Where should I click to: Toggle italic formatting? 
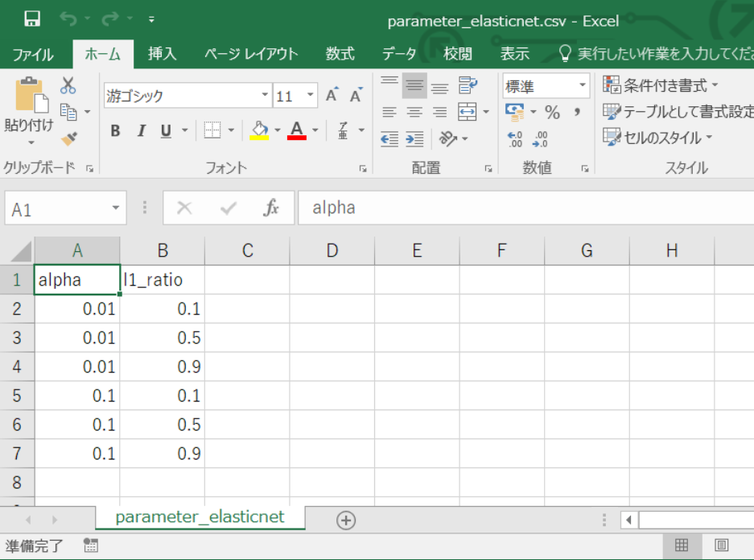click(142, 130)
